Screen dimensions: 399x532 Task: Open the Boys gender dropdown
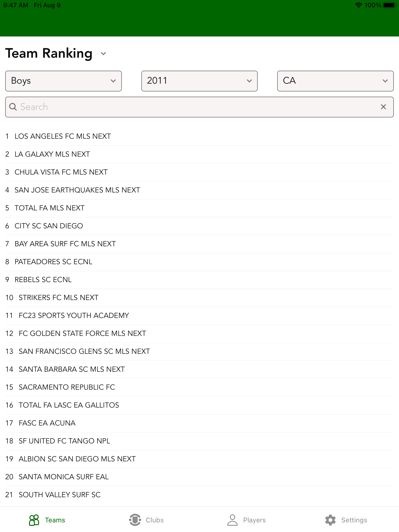63,81
